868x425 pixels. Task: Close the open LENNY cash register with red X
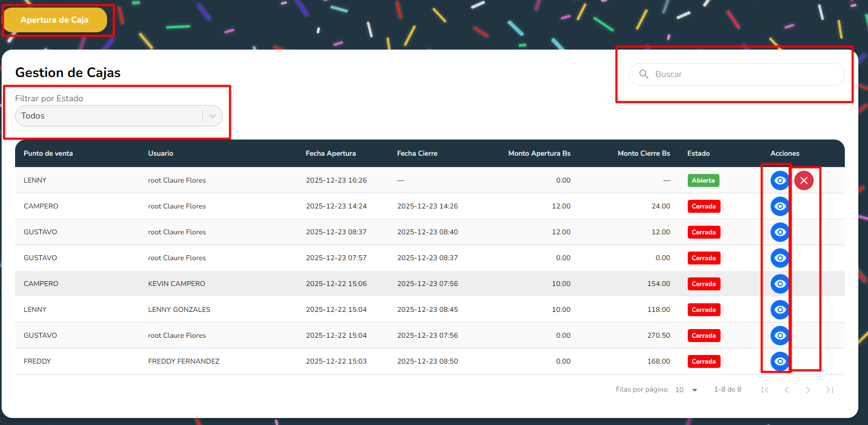804,180
